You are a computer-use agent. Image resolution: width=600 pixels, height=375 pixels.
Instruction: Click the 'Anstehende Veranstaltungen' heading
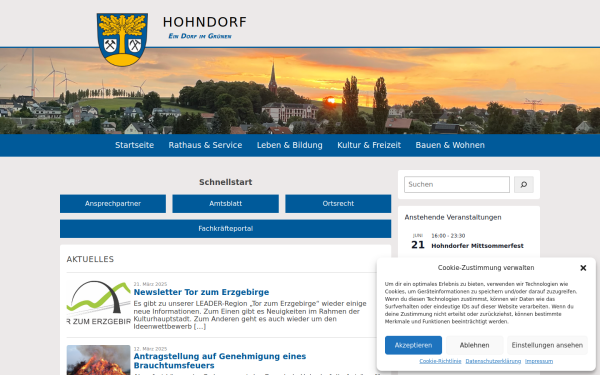[x=453, y=217]
